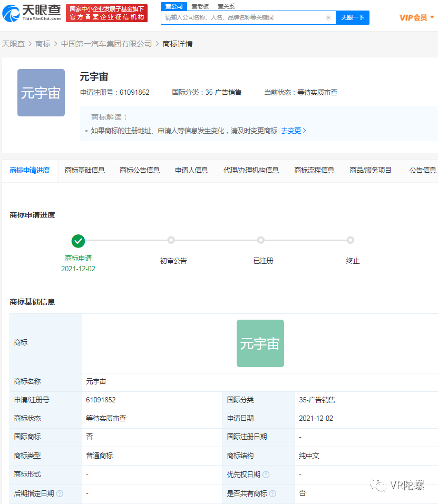Viewport: 438px width, 504px height.
Task: Switch to 商标基础信息 tab
Action: click(x=84, y=170)
